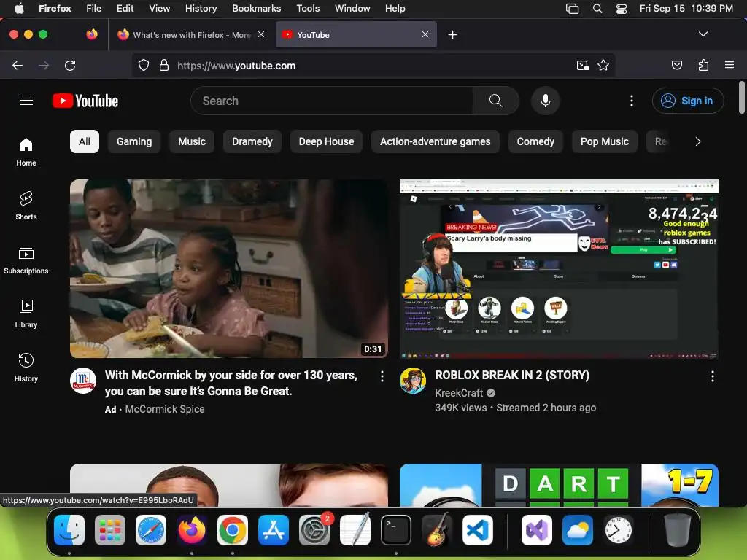
Task: Click the tracking protection shield icon
Action: pyautogui.click(x=144, y=65)
